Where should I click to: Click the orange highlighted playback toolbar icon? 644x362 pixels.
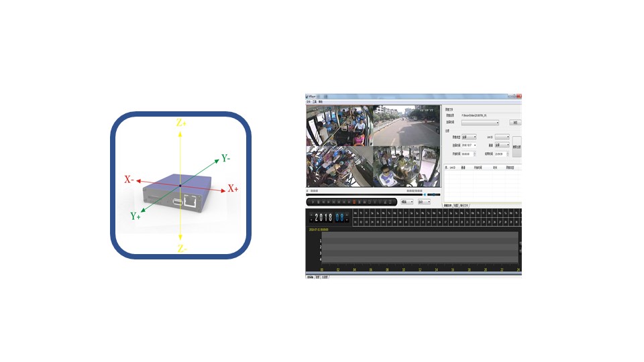tap(354, 201)
